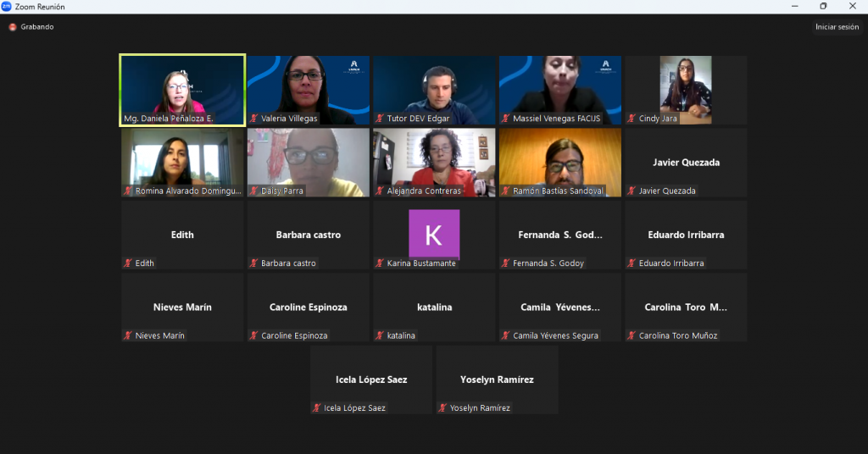
Task: Click muted mic icon beside Nieves Marín
Action: pos(128,336)
